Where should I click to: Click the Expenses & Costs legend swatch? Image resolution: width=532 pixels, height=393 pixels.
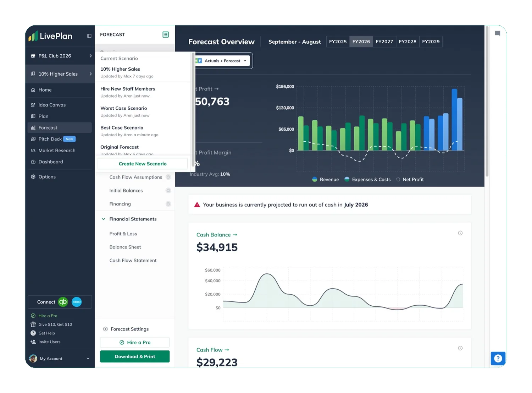point(347,179)
